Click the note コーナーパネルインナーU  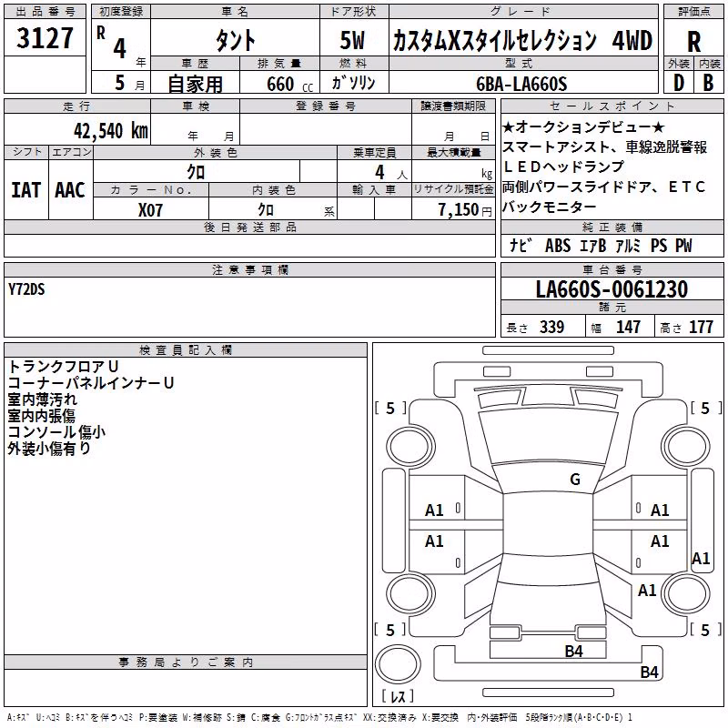click(91, 383)
